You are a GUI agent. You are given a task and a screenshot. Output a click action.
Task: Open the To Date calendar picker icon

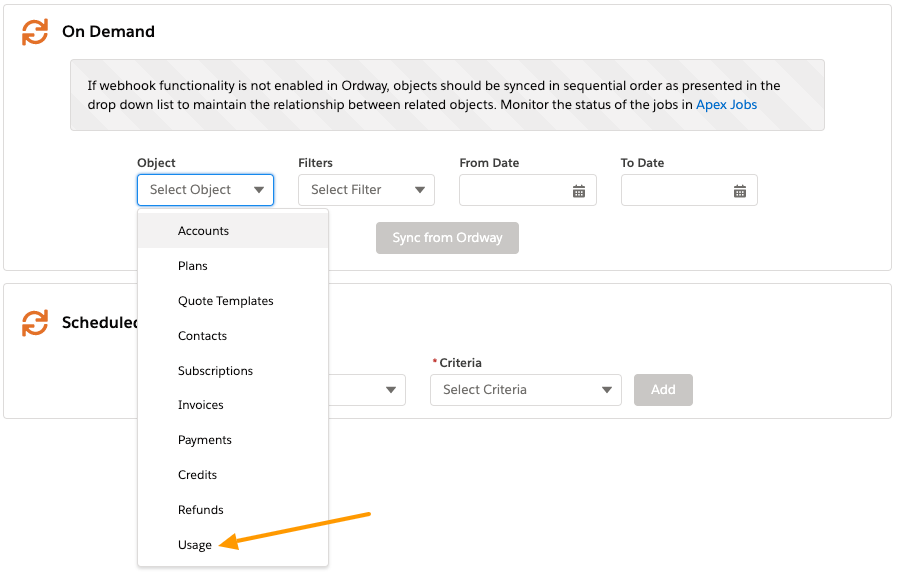pyautogui.click(x=740, y=191)
